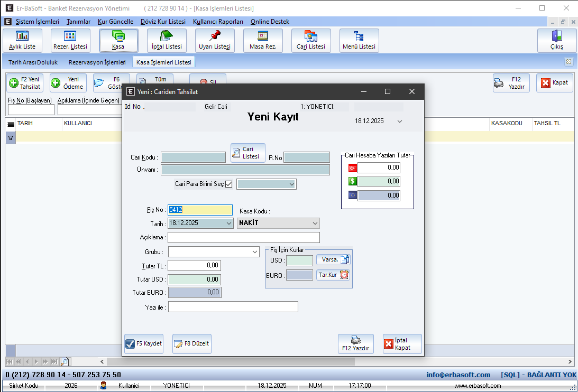
Task: Open the Grubu dropdown list
Action: click(x=255, y=252)
